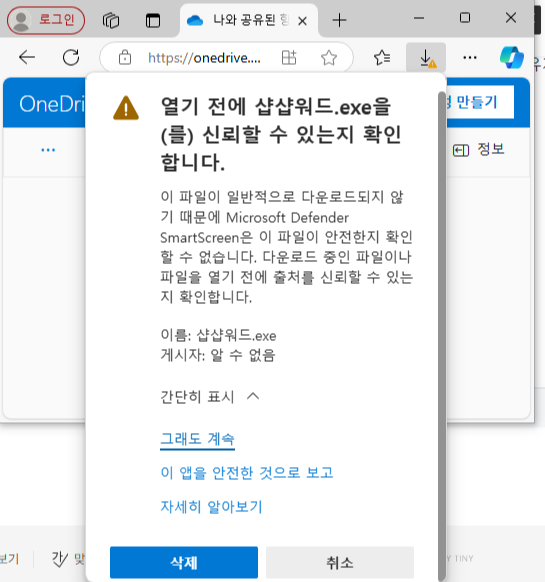Reload the page with refresh icon
Image resolution: width=545 pixels, height=582 pixels.
click(71, 58)
